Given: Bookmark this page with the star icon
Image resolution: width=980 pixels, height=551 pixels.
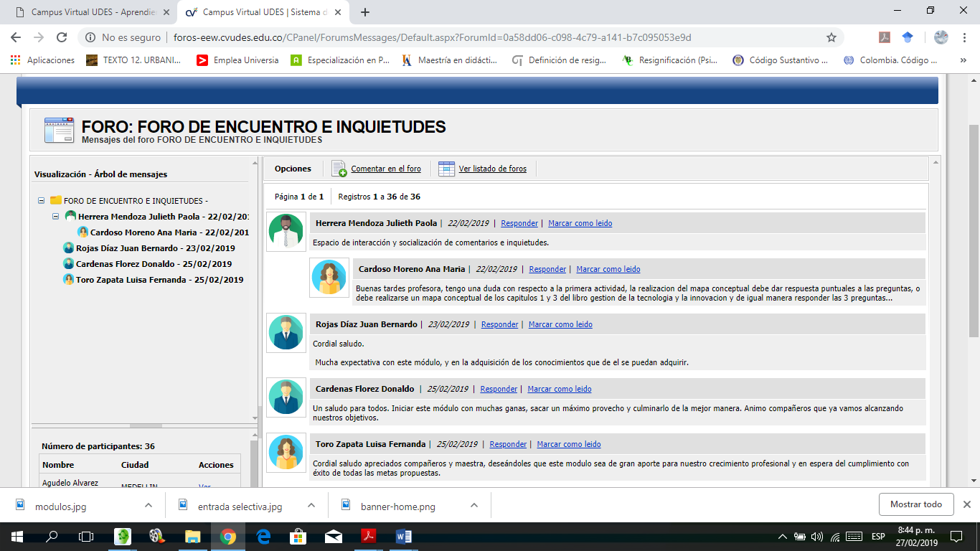Looking at the screenshot, I should coord(831,37).
